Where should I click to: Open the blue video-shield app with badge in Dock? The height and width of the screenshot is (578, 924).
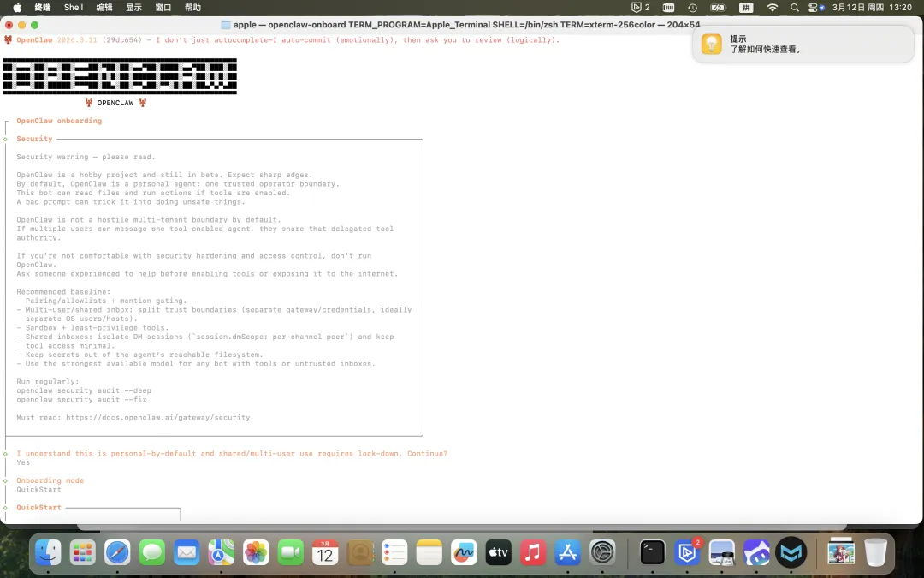pyautogui.click(x=687, y=552)
